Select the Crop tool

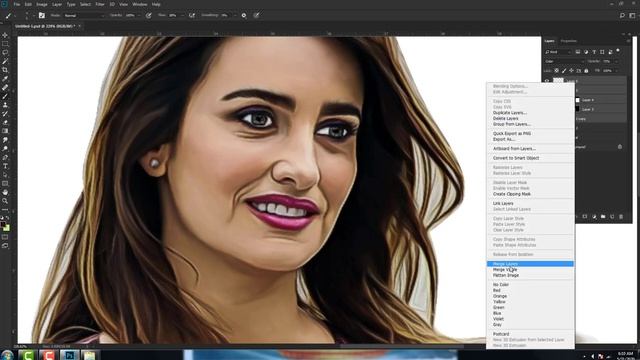pyautogui.click(x=5, y=70)
